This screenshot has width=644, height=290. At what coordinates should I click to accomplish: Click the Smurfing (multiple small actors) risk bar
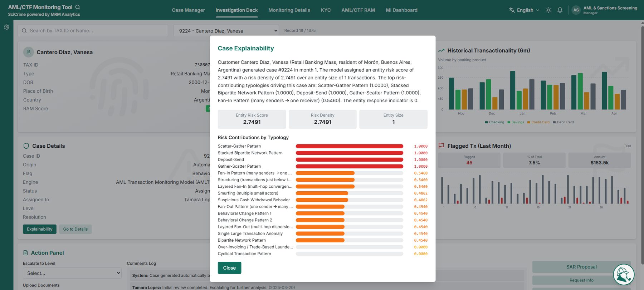click(350, 193)
